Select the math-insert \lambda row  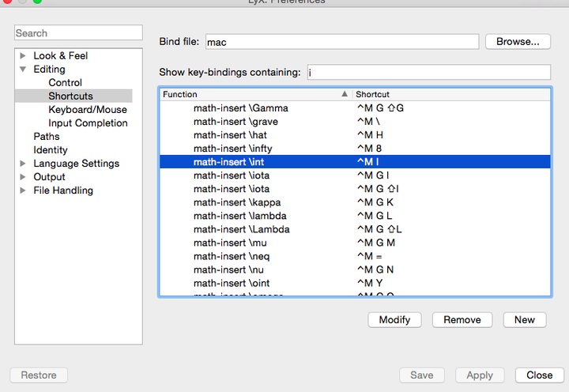click(240, 216)
